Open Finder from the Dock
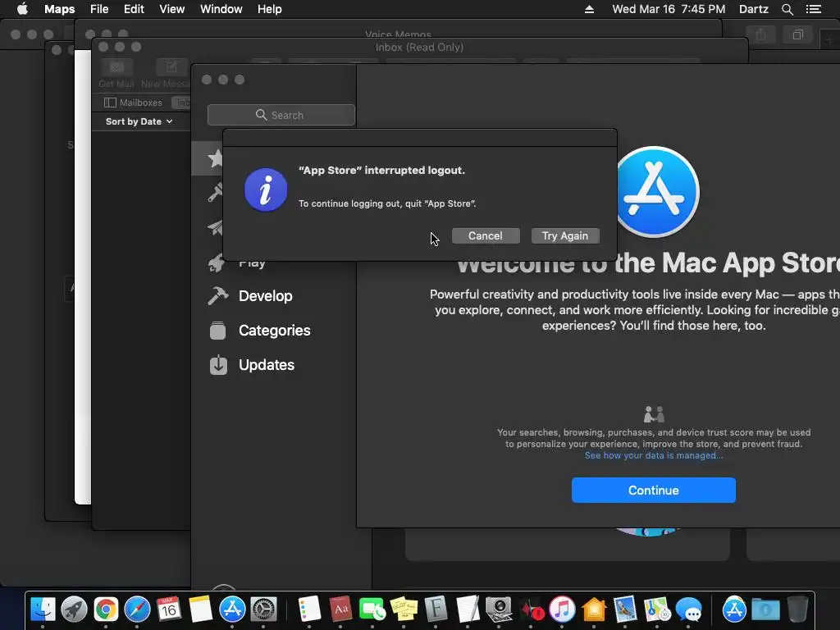 click(x=43, y=609)
